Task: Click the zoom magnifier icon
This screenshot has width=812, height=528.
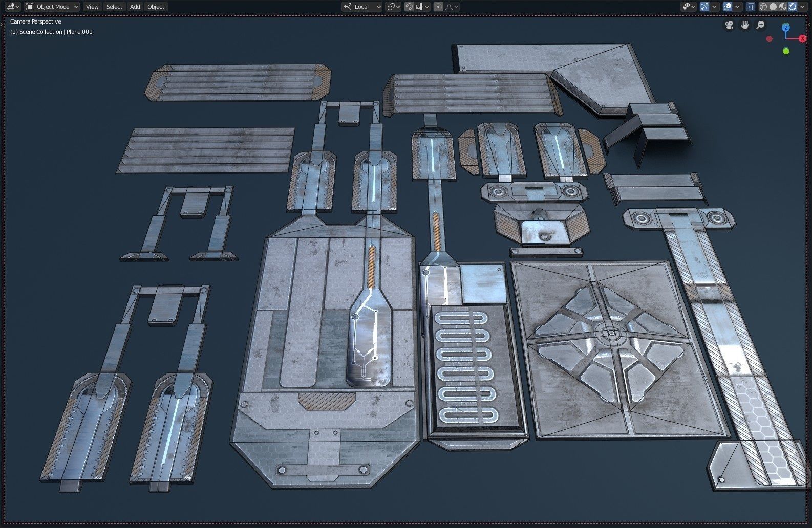Action: pyautogui.click(x=761, y=25)
